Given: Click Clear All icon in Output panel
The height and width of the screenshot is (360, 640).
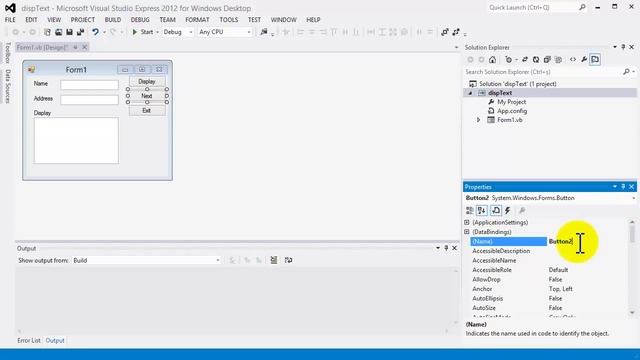Looking at the screenshot, I should 273,260.
